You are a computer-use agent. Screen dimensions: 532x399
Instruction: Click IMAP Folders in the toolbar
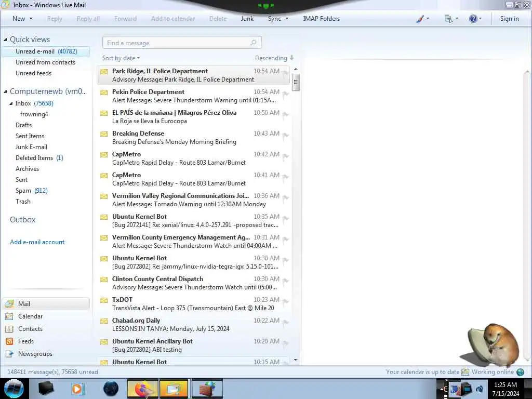[321, 19]
